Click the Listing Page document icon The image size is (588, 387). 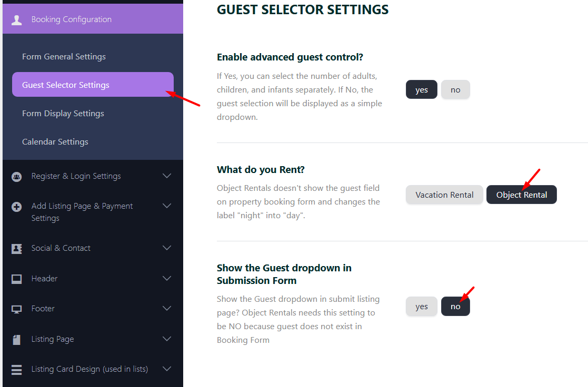click(x=17, y=340)
